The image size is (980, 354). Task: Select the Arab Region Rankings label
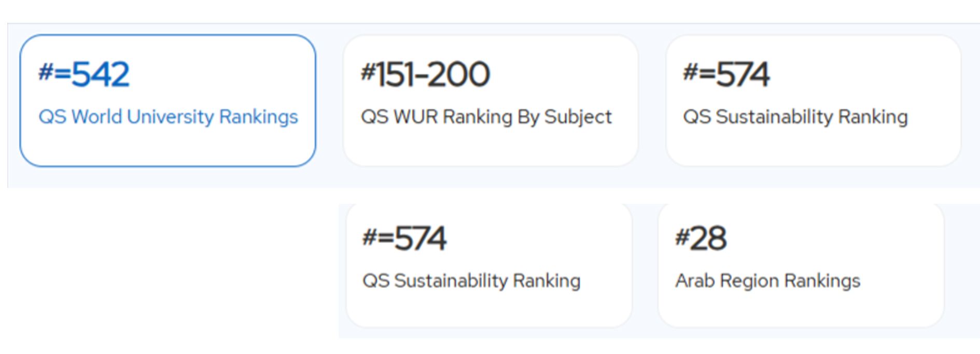[x=767, y=281]
